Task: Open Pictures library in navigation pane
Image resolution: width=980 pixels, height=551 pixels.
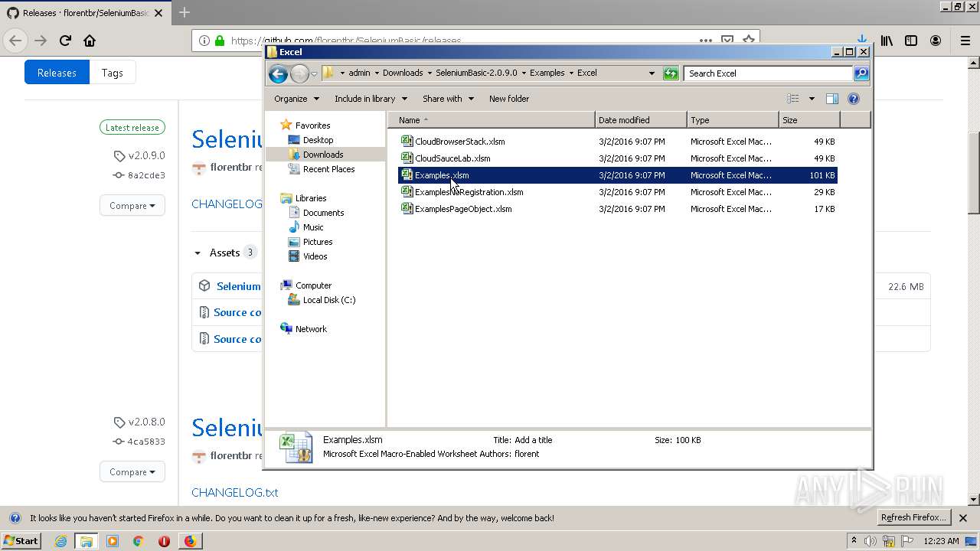Action: pos(318,242)
